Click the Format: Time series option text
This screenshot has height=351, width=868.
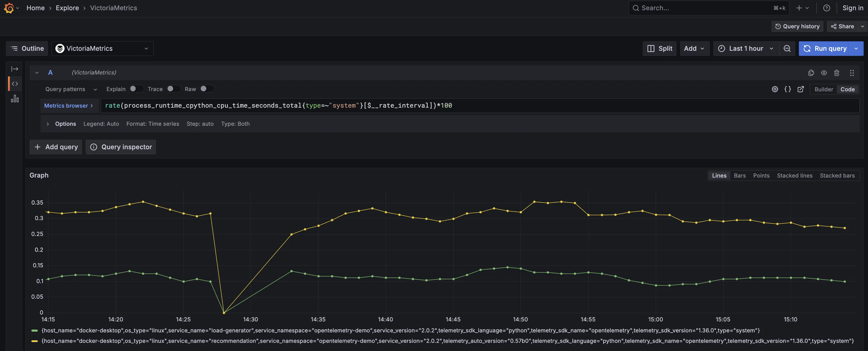click(x=153, y=124)
